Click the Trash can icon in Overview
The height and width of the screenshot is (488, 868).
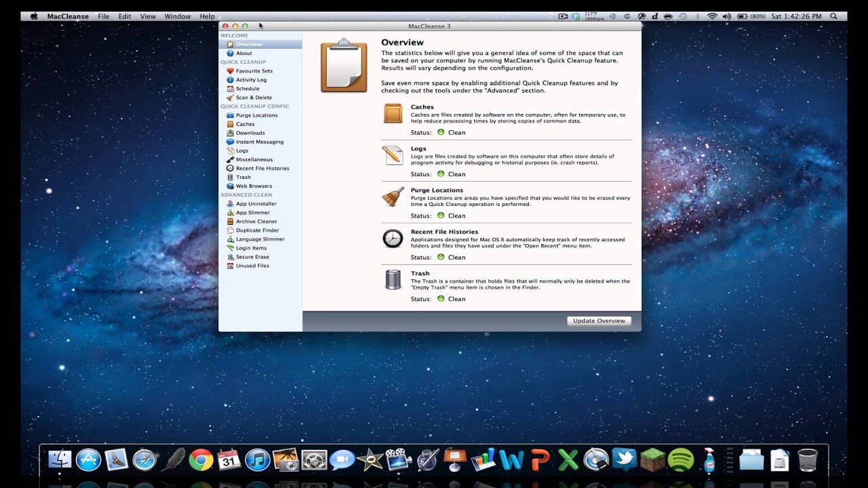(393, 279)
